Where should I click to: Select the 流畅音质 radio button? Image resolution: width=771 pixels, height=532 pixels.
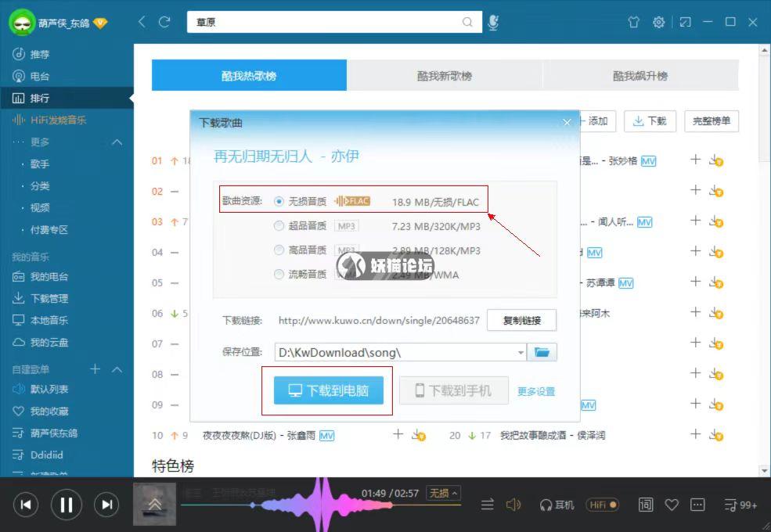point(279,275)
